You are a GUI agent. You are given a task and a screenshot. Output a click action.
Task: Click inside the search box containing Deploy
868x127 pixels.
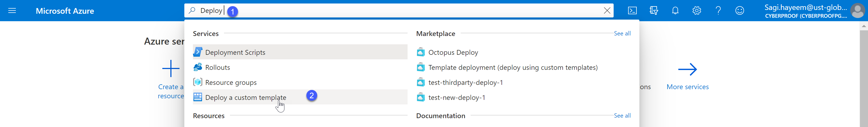tap(399, 10)
